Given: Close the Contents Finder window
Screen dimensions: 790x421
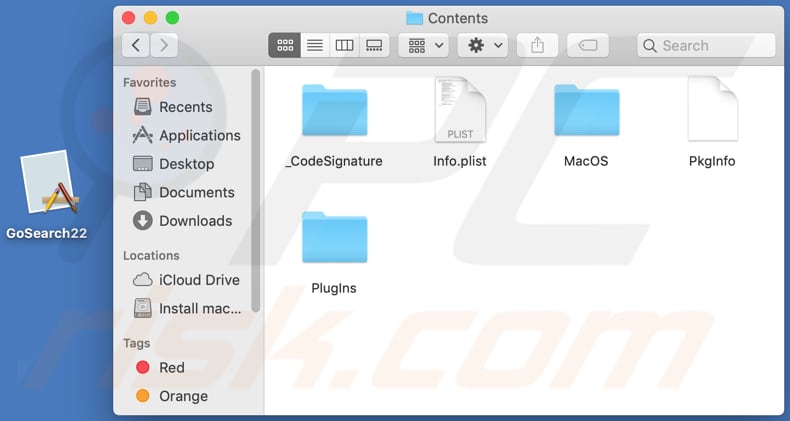Looking at the screenshot, I should pos(128,18).
